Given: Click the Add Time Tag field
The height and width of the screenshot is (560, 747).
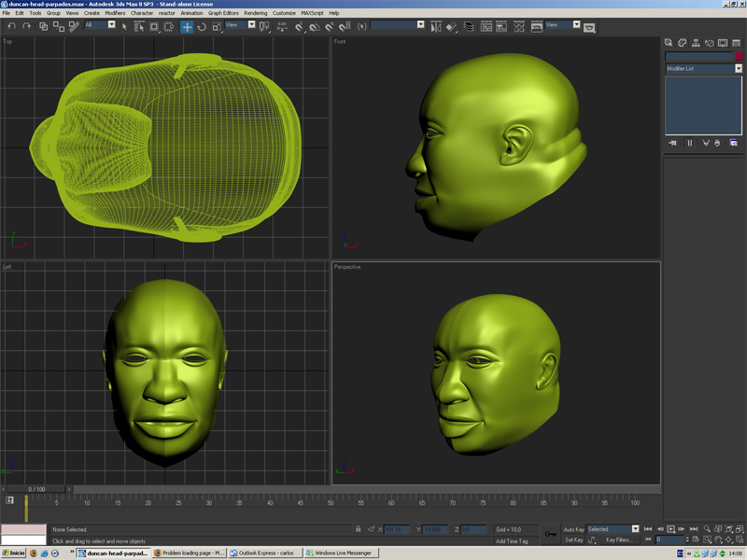Looking at the screenshot, I should coord(512,541).
